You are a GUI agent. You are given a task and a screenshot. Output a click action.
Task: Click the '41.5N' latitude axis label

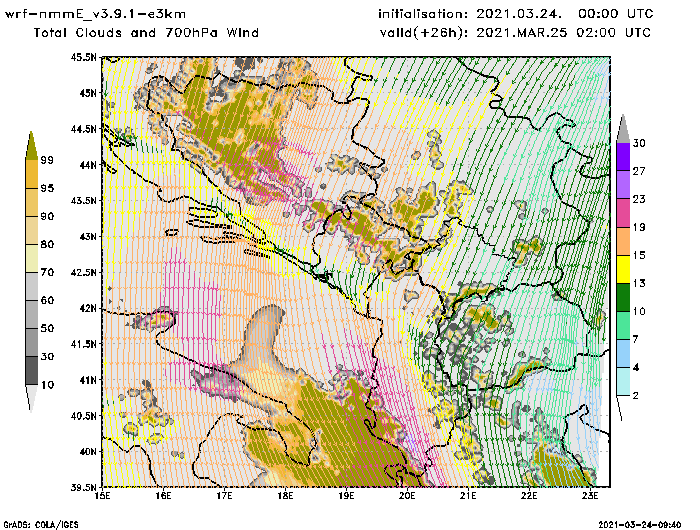coord(83,344)
